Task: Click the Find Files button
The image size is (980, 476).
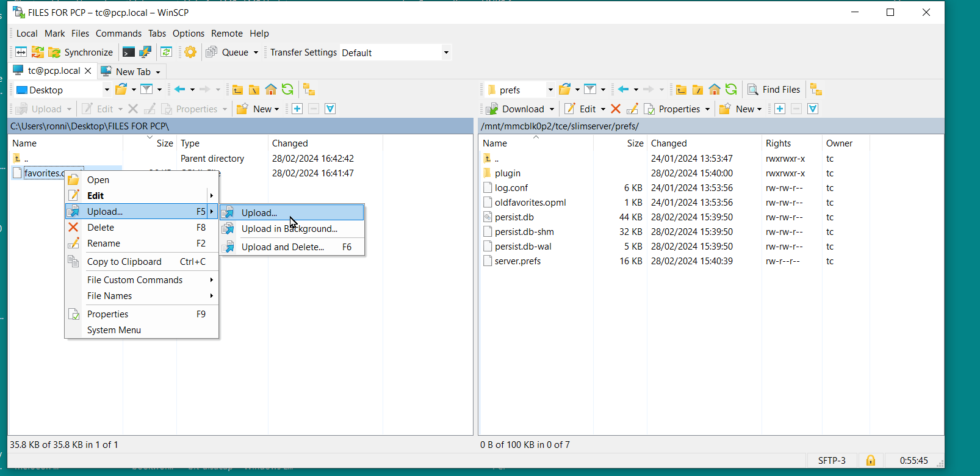Action: [774, 90]
